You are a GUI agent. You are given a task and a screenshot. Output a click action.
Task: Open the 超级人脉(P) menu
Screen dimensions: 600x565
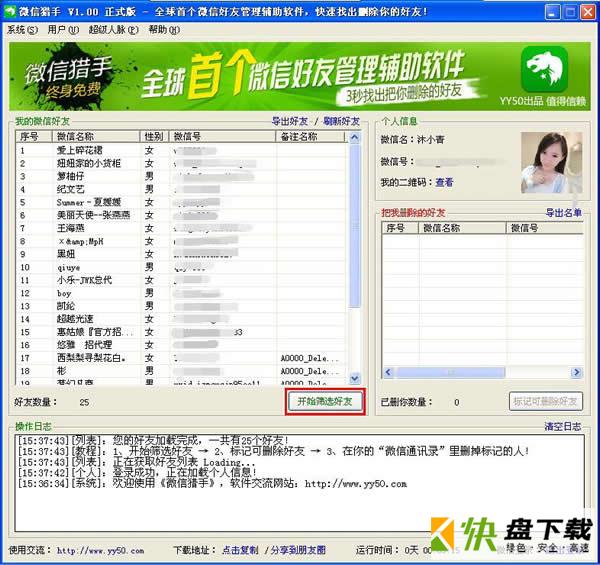tap(114, 30)
